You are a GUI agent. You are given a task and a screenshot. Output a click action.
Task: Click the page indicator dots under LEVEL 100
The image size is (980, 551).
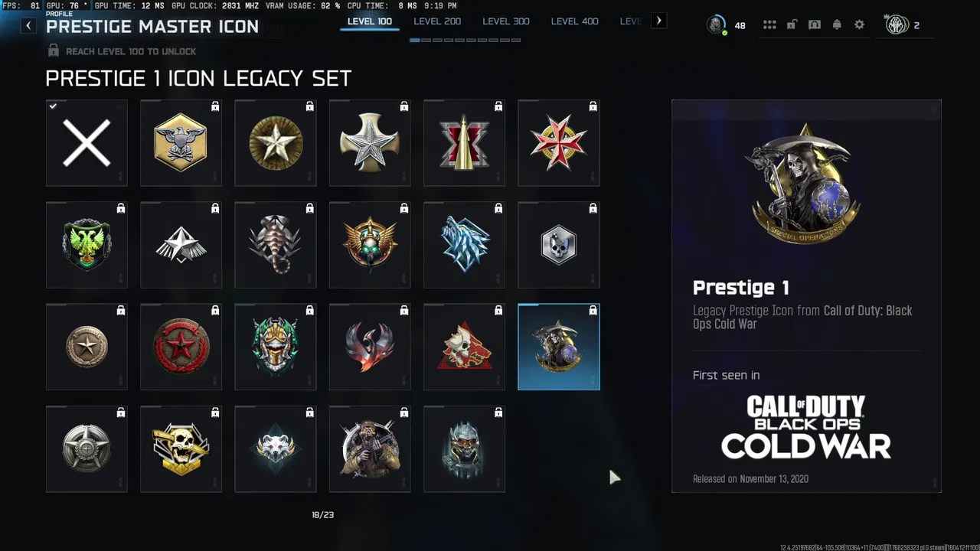click(x=465, y=40)
